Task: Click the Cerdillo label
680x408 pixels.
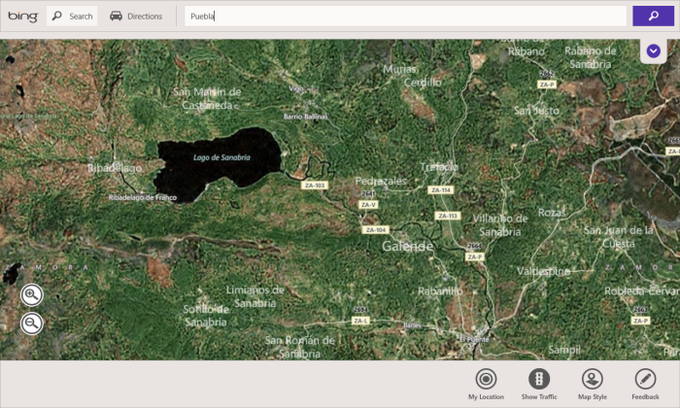Action: (x=423, y=82)
